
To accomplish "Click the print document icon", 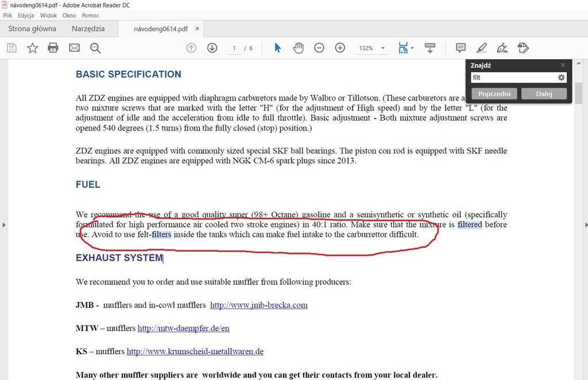I will [53, 48].
